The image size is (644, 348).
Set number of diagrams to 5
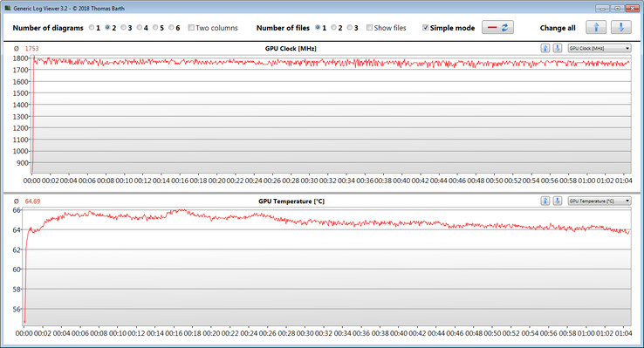(x=155, y=28)
